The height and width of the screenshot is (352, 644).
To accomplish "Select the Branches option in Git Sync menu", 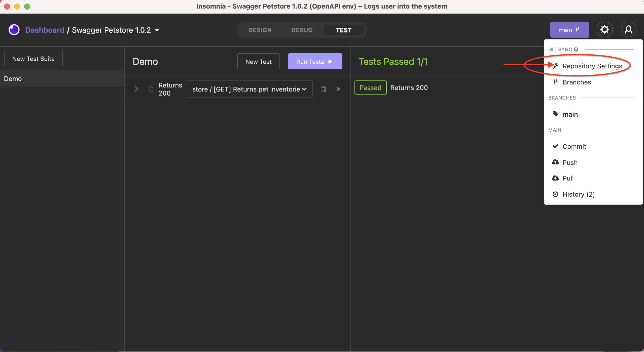I will (577, 82).
